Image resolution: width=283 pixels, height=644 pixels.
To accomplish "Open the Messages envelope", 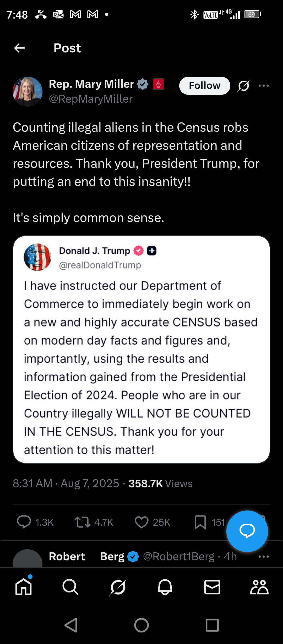I will pyautogui.click(x=212, y=587).
